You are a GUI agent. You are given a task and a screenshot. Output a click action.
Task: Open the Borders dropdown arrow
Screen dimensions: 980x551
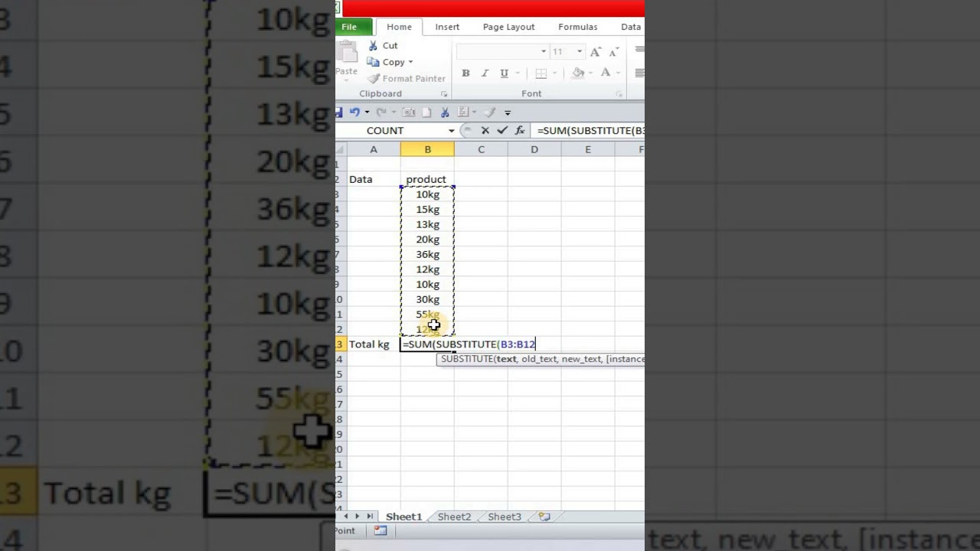(555, 73)
